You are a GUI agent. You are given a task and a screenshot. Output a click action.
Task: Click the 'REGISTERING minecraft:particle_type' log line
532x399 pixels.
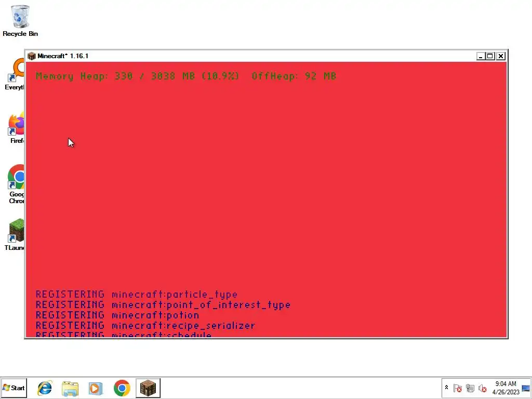click(137, 294)
